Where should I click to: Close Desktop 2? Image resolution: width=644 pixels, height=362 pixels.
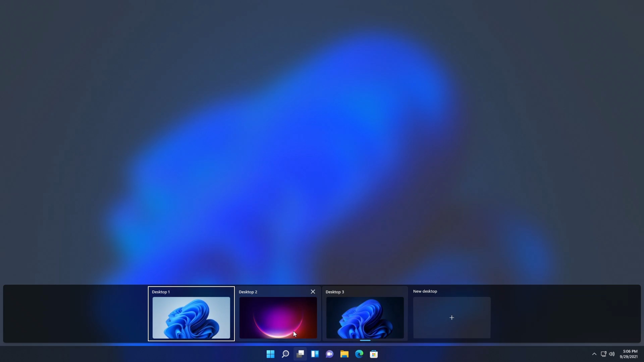(313, 292)
